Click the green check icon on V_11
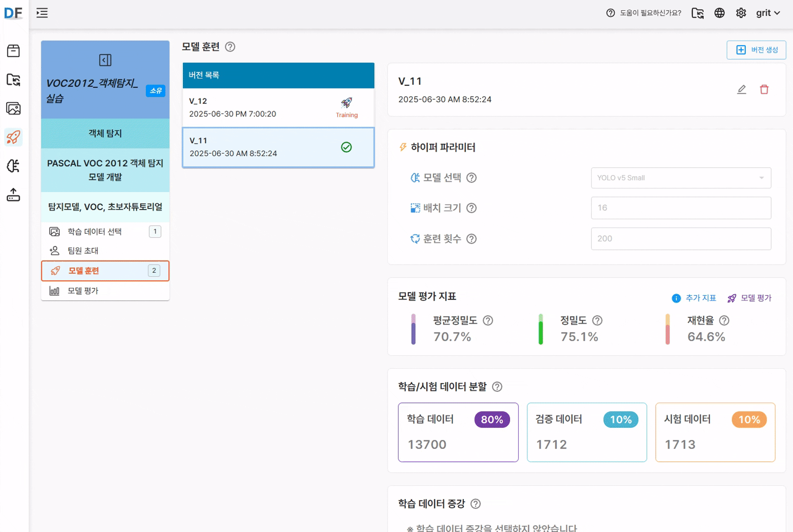This screenshot has width=793, height=532. [x=346, y=147]
